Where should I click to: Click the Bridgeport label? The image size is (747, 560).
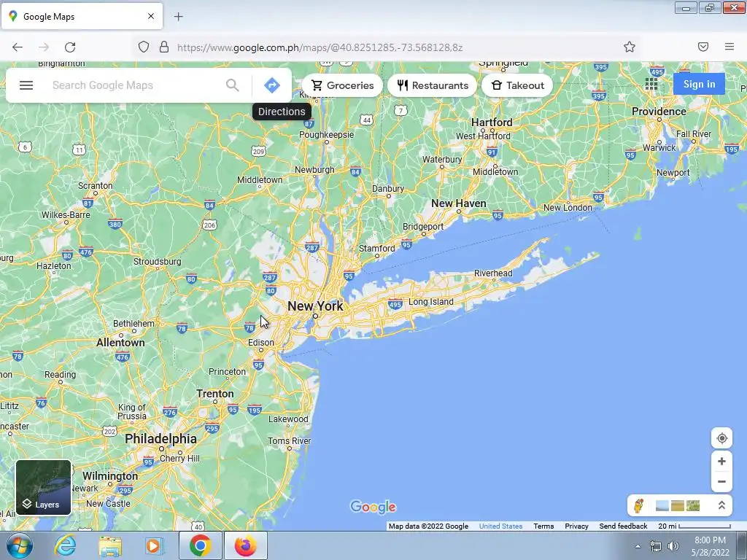pos(423,227)
